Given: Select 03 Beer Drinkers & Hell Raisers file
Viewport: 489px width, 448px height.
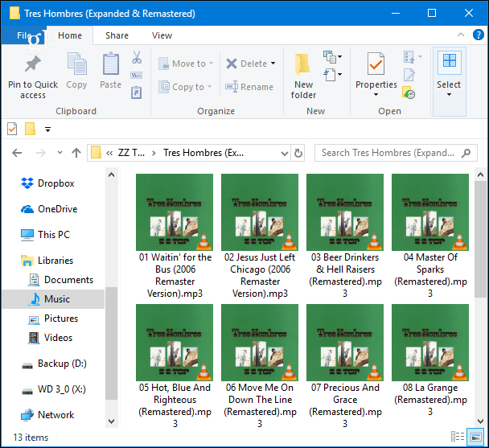Looking at the screenshot, I should 345,236.
